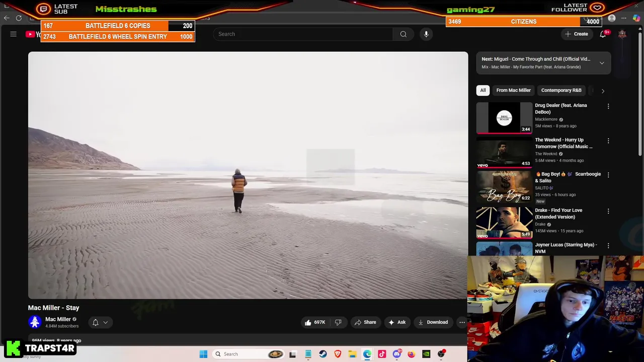Open options menu for The Weeknd video
The image size is (644, 362).
tap(608, 141)
